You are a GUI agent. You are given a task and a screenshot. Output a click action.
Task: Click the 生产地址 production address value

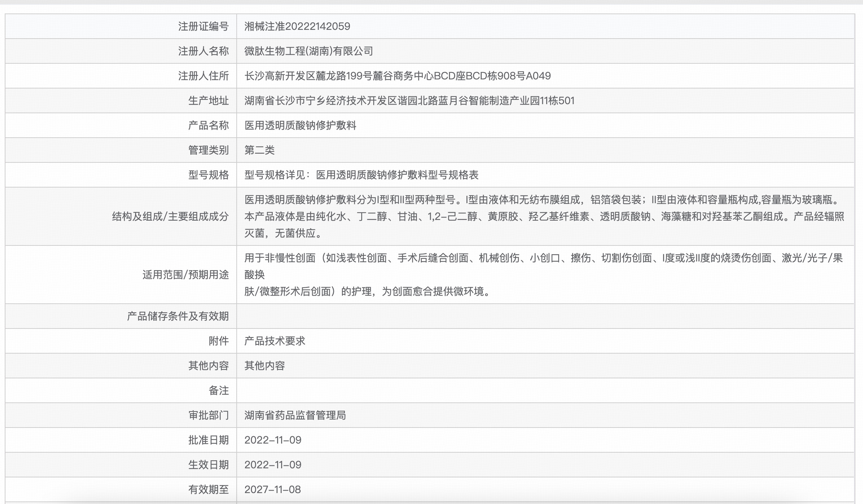[409, 101]
